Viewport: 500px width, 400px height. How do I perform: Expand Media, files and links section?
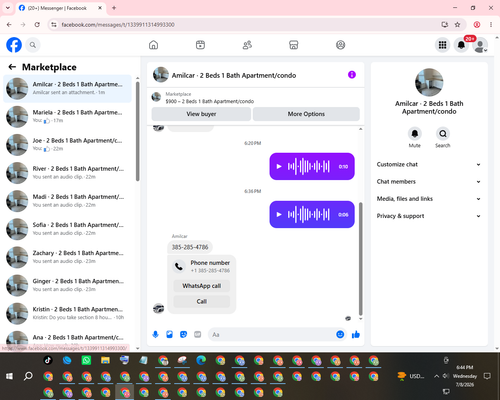coord(429,199)
